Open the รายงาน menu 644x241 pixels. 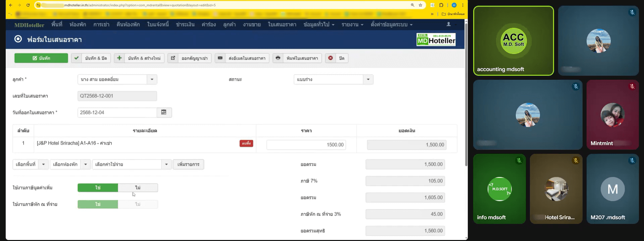tap(352, 24)
